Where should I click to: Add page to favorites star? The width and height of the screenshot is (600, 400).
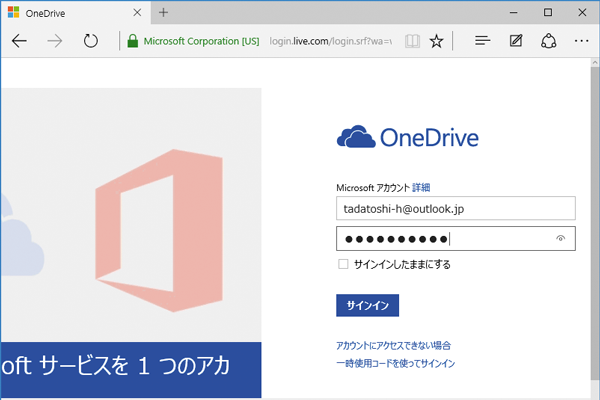click(x=436, y=41)
